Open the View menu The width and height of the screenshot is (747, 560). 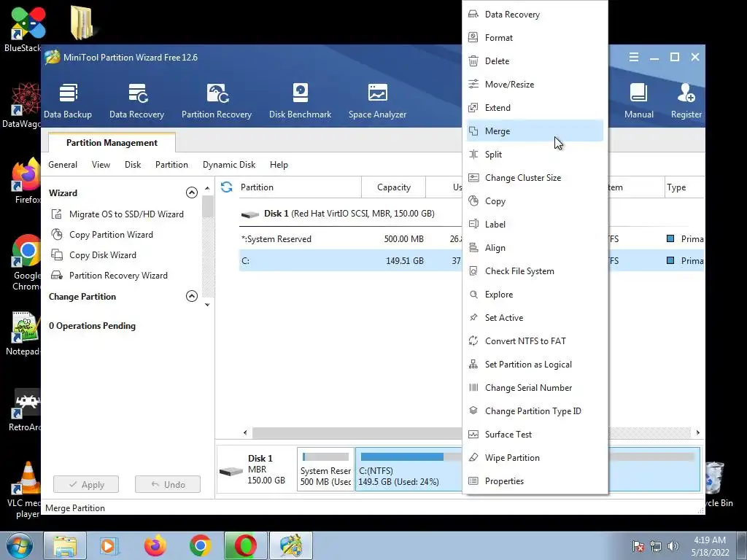click(101, 165)
